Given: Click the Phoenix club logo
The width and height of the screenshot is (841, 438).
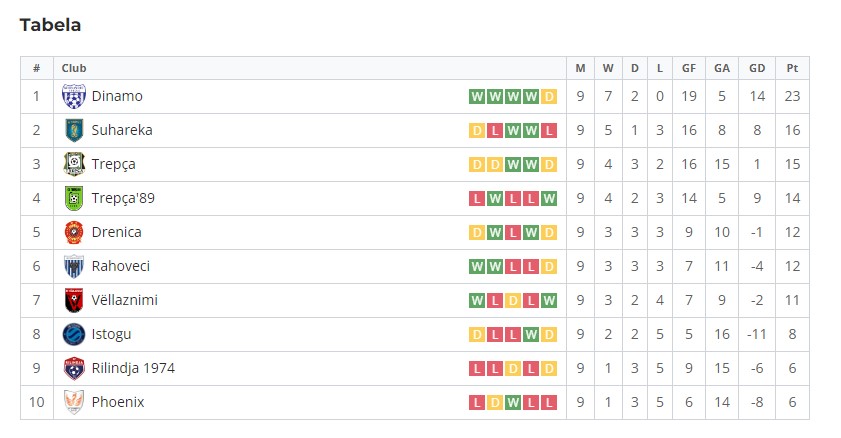Looking at the screenshot, I should coord(73,402).
